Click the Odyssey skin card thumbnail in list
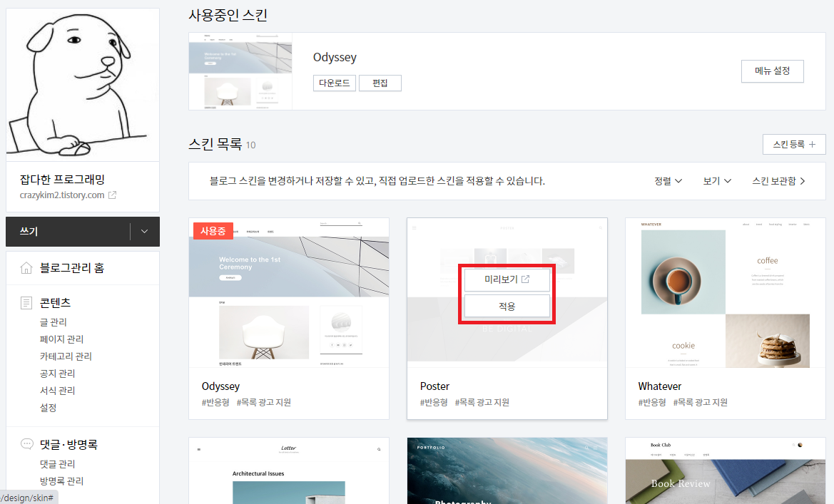Viewport: 834px width, 504px height. pos(289,292)
